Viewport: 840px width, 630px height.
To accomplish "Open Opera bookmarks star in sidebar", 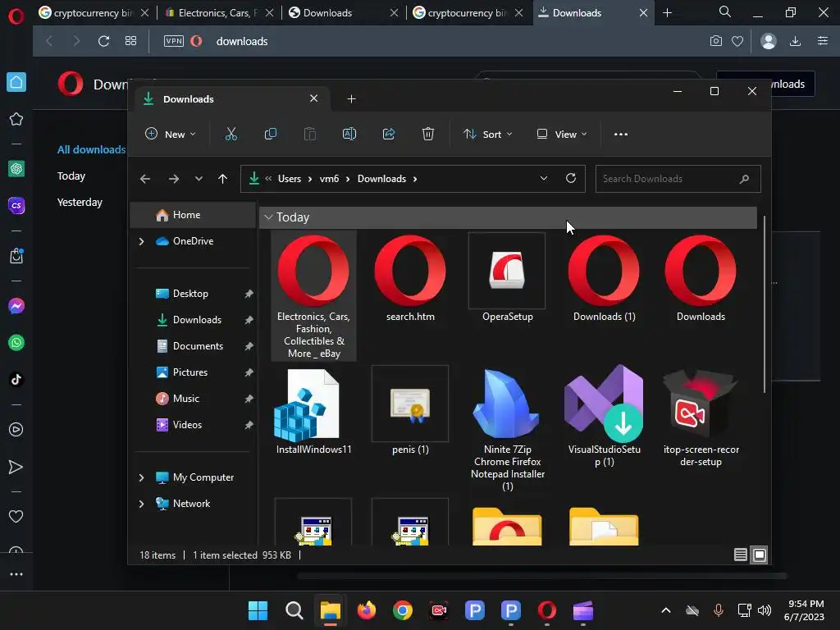I will point(16,119).
